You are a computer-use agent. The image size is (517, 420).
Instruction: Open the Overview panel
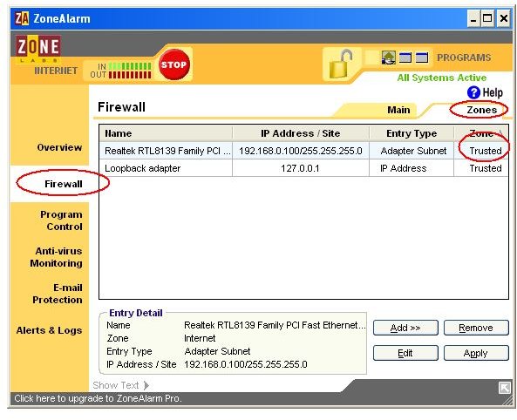click(x=59, y=147)
